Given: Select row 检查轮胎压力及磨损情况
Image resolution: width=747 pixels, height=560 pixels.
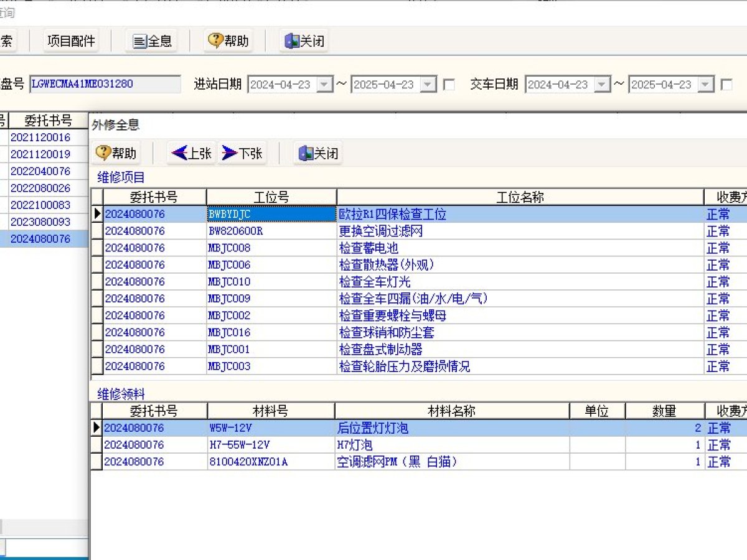Looking at the screenshot, I should [x=520, y=366].
